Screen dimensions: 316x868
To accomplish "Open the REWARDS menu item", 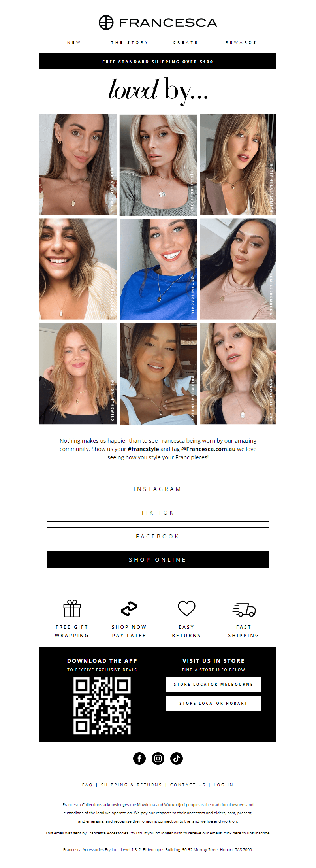I will [x=241, y=42].
